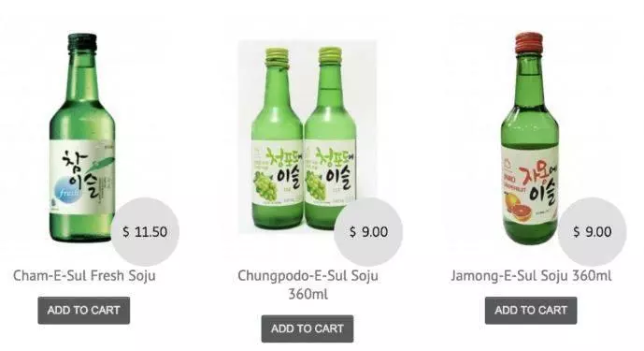View the Cham-E-Sul Fresh bottle image
Viewport: 644px width, 351px height.
(x=82, y=138)
